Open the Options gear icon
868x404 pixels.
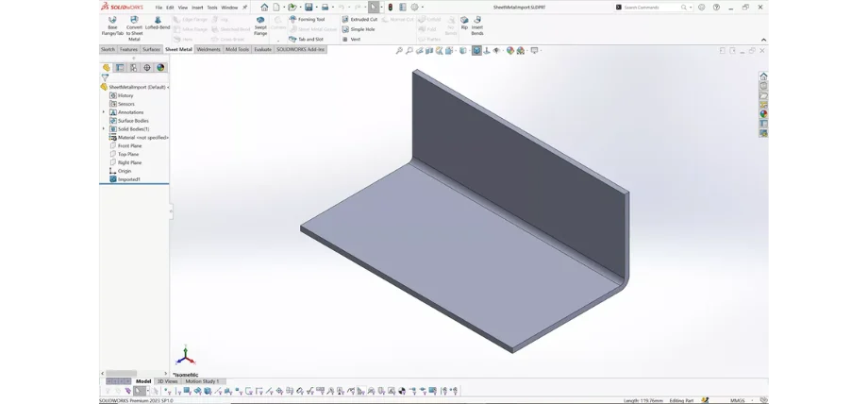click(414, 8)
